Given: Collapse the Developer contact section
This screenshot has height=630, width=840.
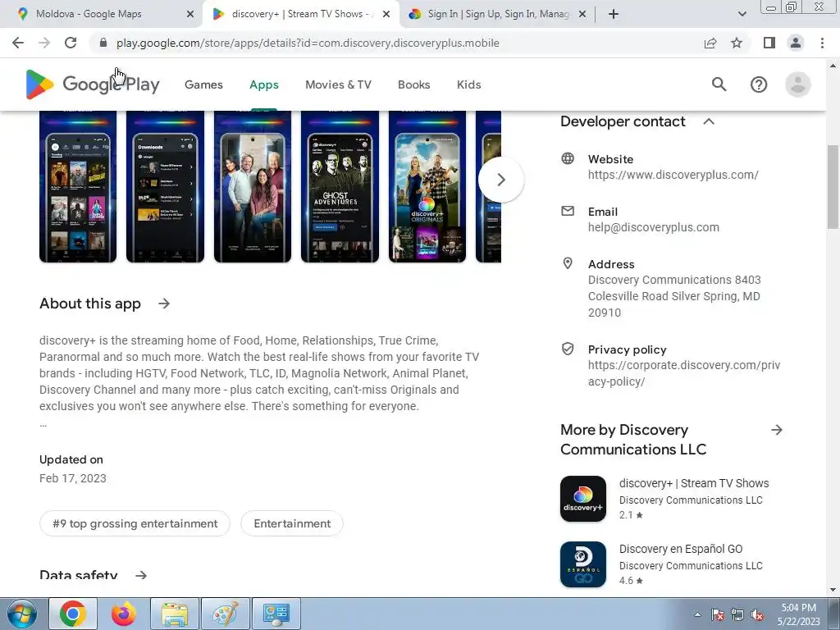Looking at the screenshot, I should pyautogui.click(x=709, y=121).
